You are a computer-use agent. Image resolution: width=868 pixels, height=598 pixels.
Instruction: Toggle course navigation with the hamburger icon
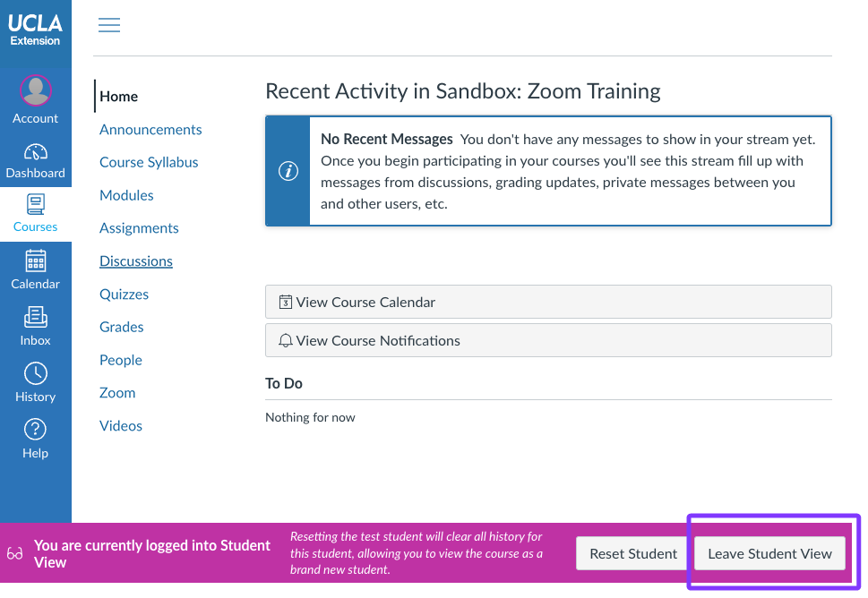[109, 25]
